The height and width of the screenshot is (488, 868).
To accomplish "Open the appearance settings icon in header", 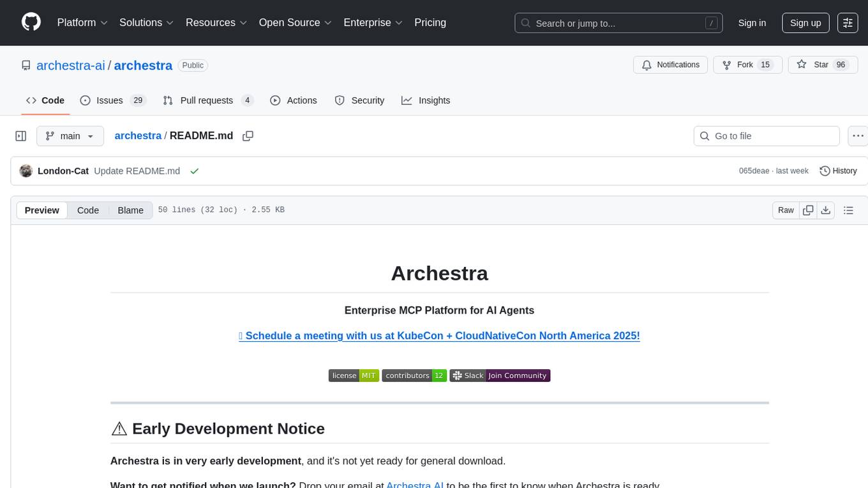I will point(848,23).
